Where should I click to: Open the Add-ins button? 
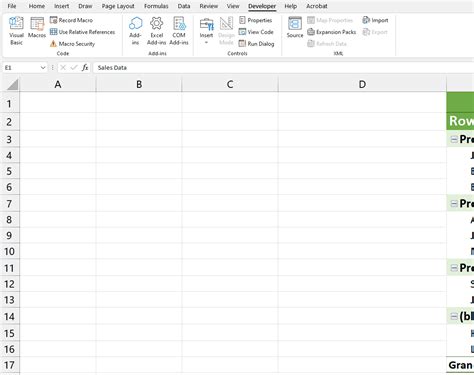pyautogui.click(x=135, y=31)
